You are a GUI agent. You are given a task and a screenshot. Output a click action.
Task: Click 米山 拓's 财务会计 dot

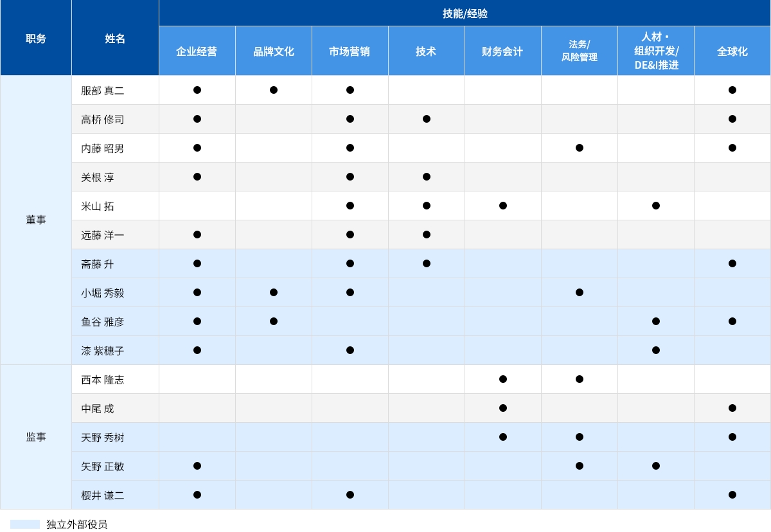click(503, 206)
